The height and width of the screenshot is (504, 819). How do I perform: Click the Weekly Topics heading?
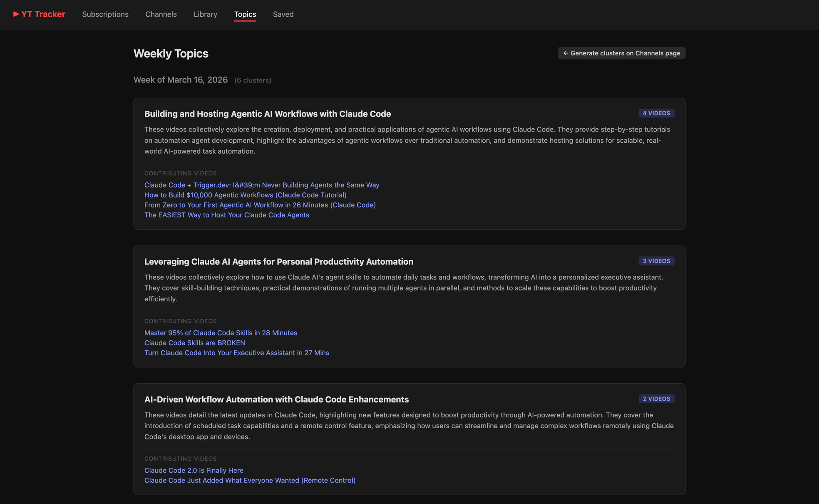coord(171,53)
